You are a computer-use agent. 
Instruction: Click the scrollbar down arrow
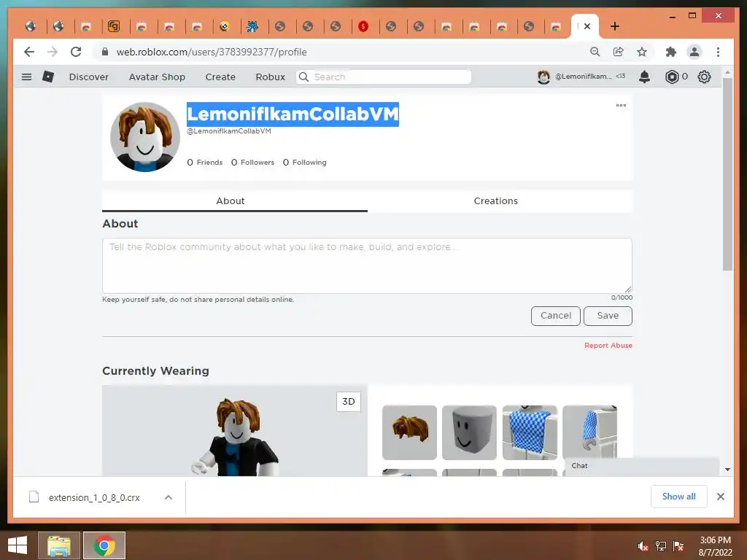click(727, 470)
